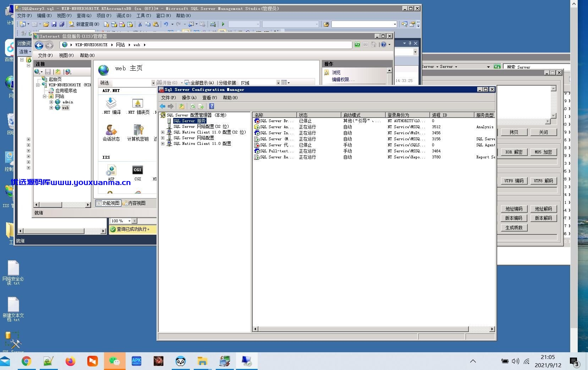
Task: Click the IIS Manager back navigation button
Action: coord(39,45)
